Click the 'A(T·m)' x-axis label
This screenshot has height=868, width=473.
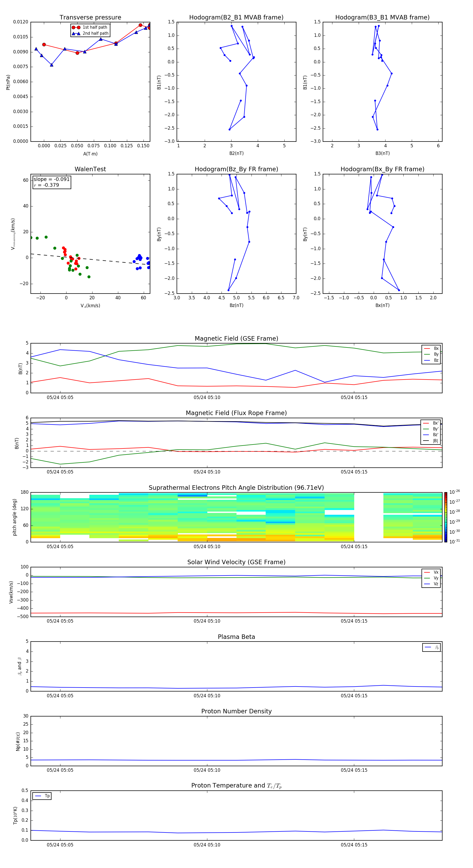pos(90,154)
